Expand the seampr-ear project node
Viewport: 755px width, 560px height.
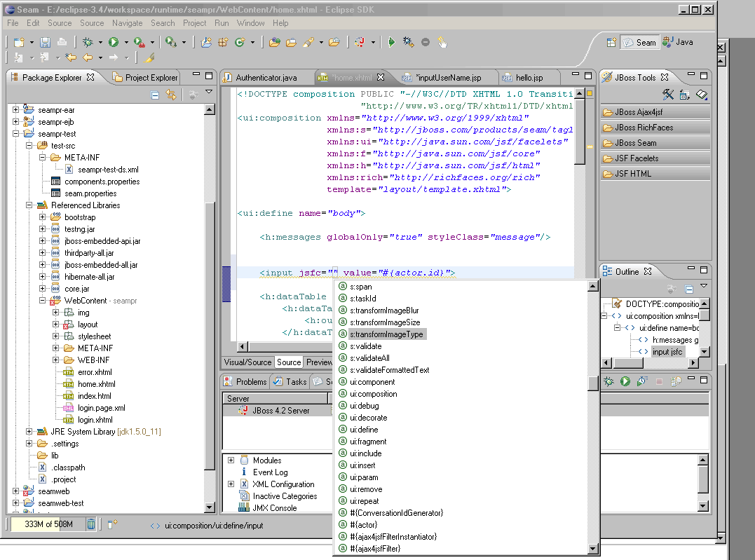tap(16, 110)
